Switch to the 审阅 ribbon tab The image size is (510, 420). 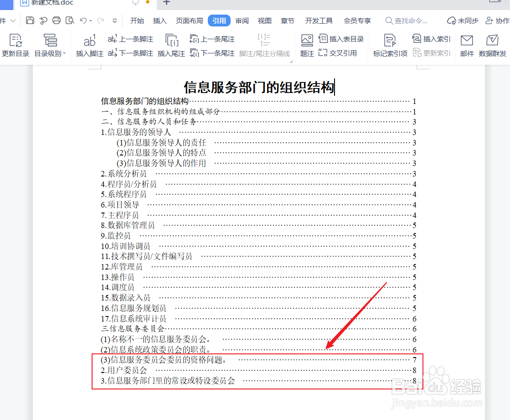click(242, 21)
